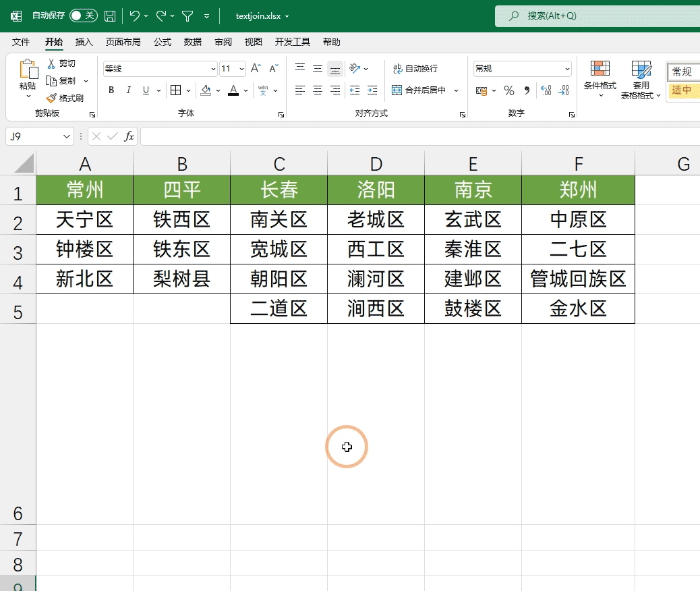Open the Font Color swatch
Viewport: 700px width, 591px height.
click(x=233, y=90)
